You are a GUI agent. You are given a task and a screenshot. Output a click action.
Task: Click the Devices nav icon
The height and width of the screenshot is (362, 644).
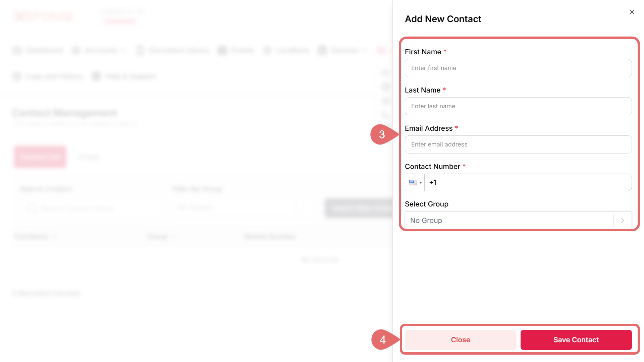[322, 50]
